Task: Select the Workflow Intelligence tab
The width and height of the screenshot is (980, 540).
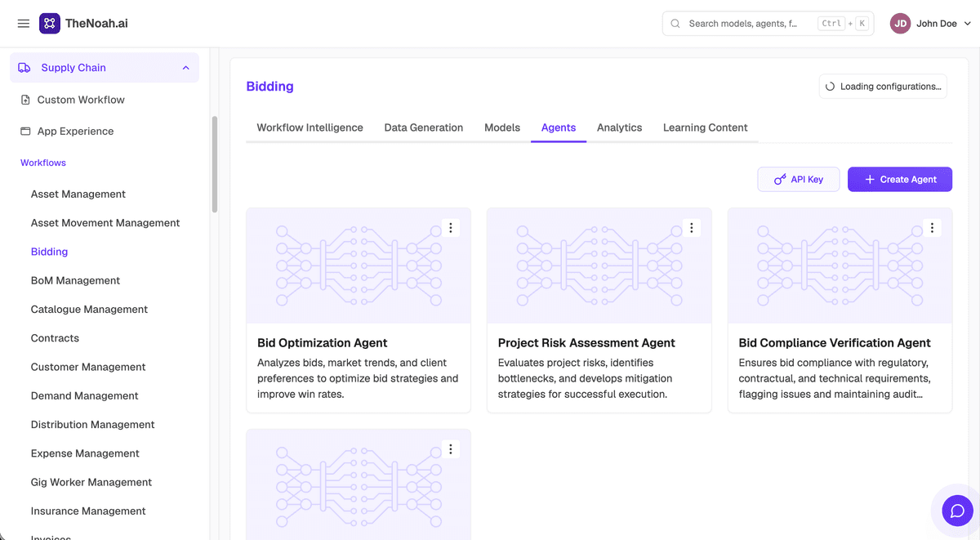Action: [310, 127]
